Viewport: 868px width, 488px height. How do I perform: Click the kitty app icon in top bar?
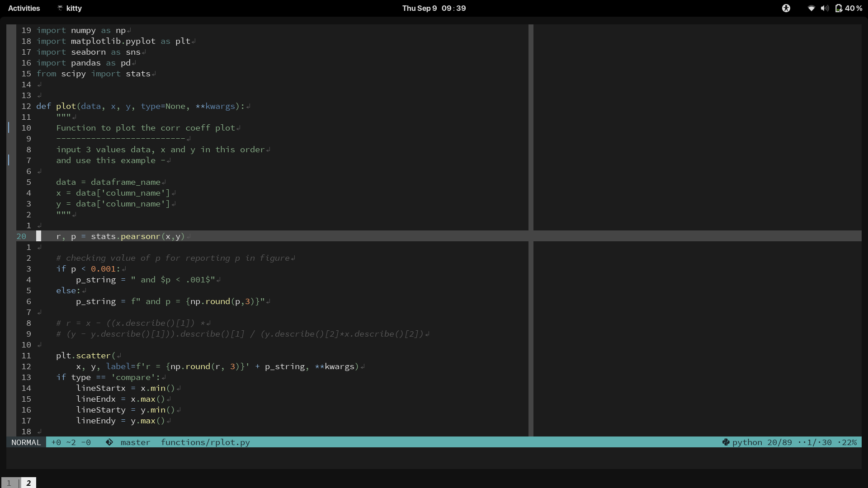[60, 8]
